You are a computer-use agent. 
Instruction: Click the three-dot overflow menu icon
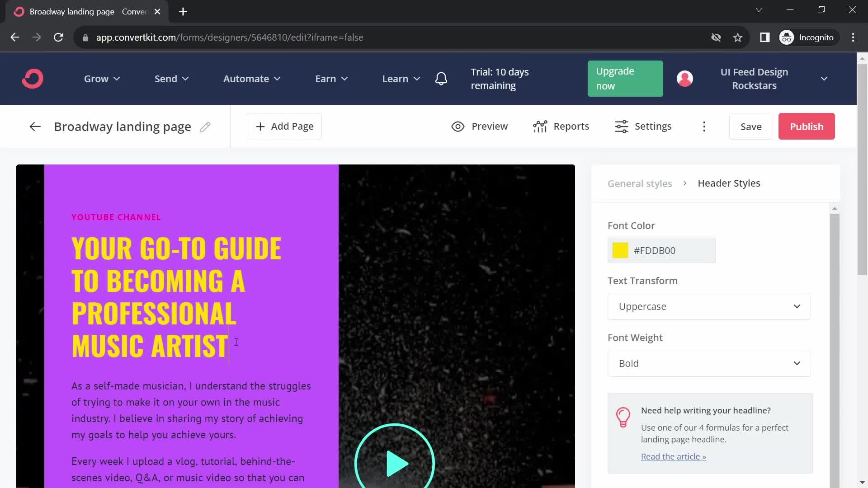coord(705,127)
